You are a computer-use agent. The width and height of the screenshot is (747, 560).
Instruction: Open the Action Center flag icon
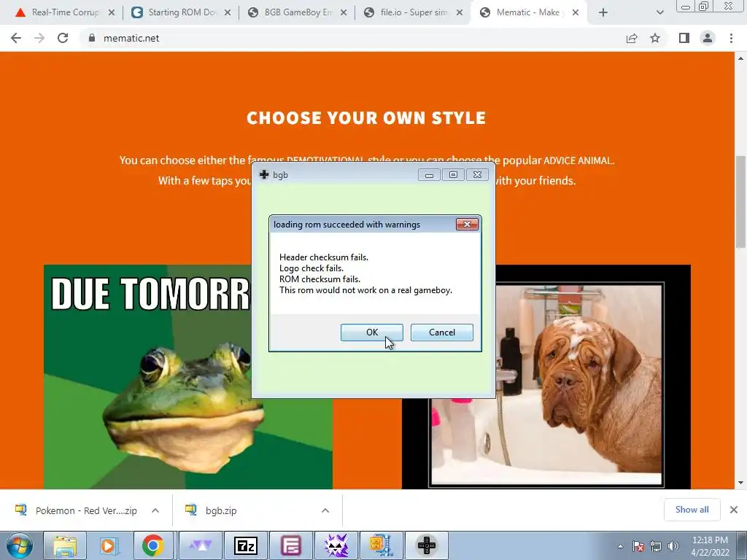pyautogui.click(x=638, y=546)
